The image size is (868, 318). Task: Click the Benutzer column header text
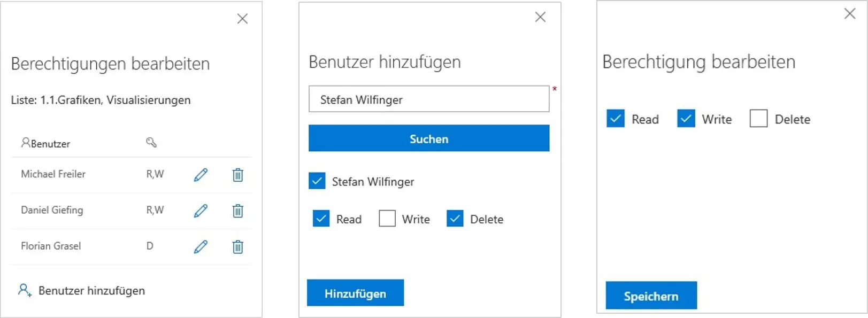[x=50, y=144]
